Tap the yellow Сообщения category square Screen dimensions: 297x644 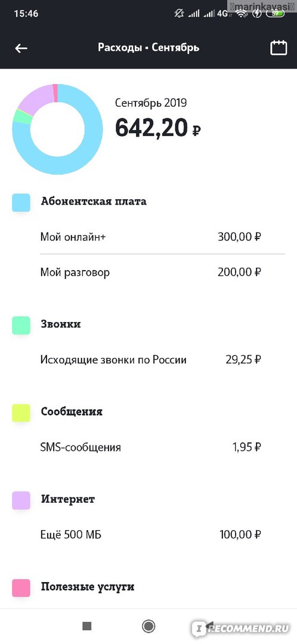tap(21, 413)
